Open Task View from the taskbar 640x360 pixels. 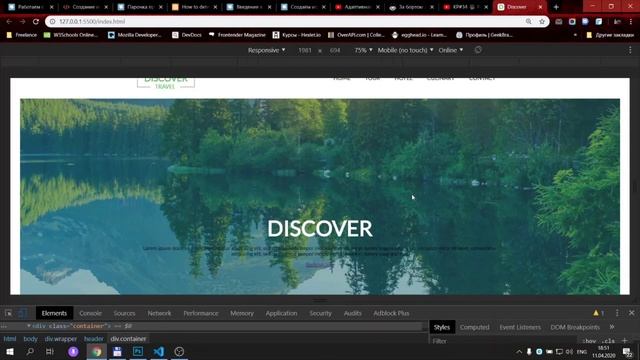(50, 351)
